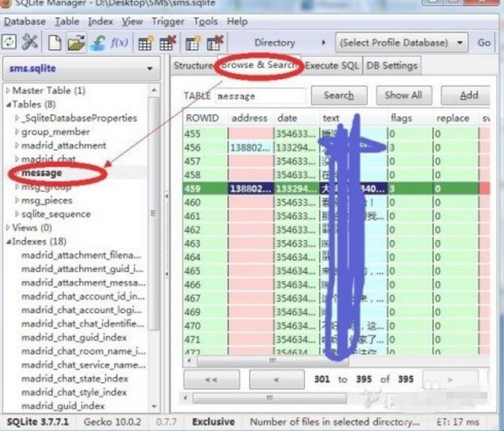Click the Go button

(484, 43)
